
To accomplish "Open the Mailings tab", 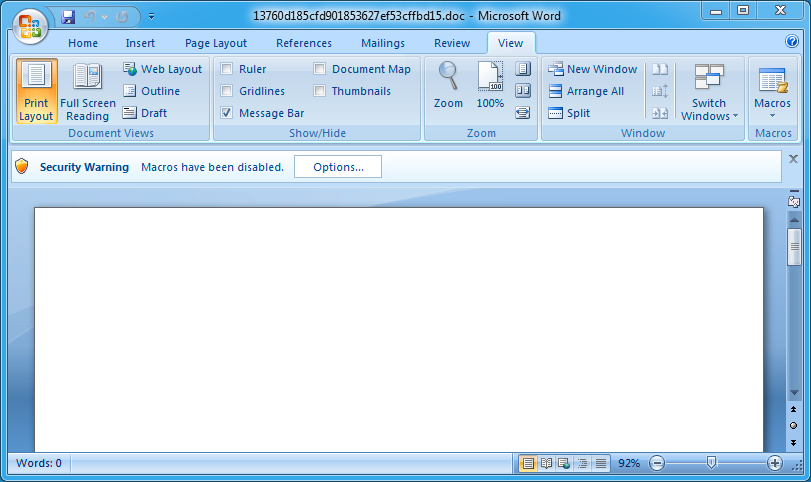I will [x=383, y=43].
